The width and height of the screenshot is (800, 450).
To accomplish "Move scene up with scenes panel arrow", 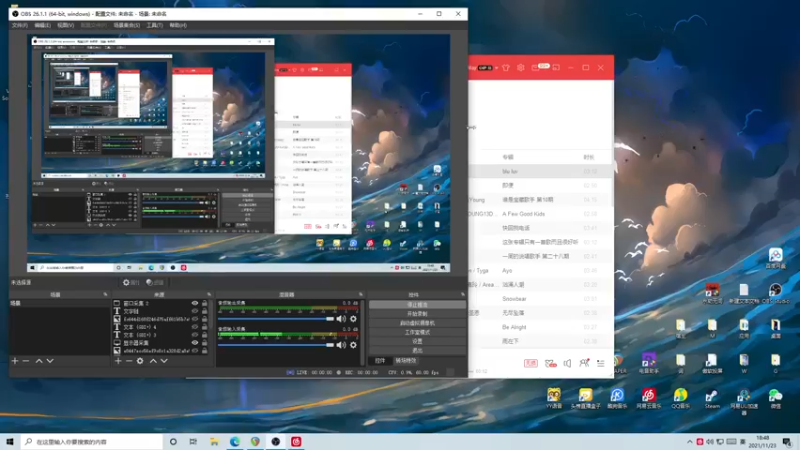I will [x=39, y=361].
